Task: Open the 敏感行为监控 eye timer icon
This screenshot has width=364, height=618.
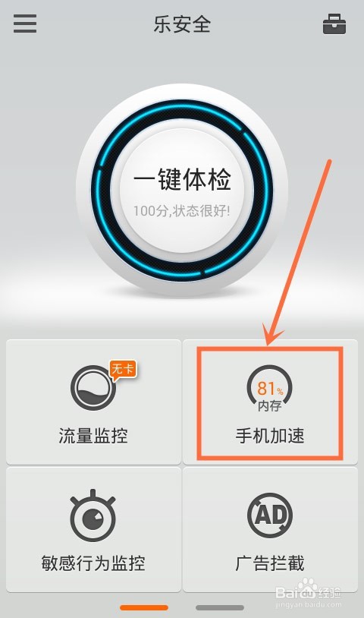Action: click(x=93, y=516)
